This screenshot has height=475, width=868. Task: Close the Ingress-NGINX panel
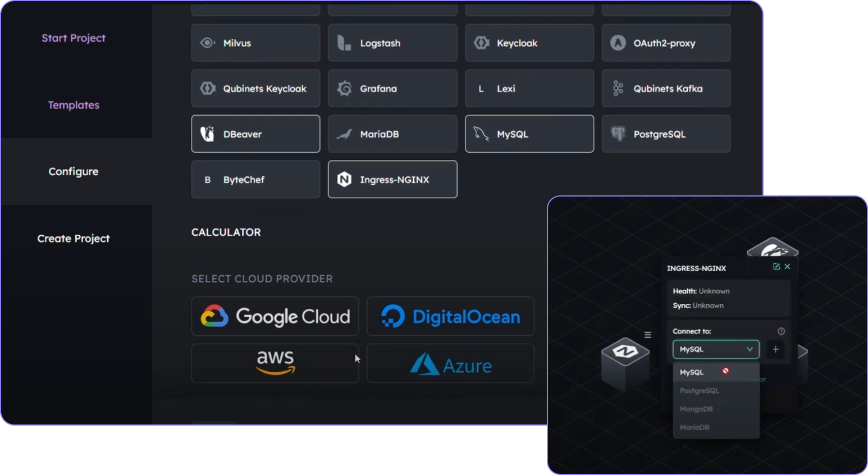pos(787,267)
